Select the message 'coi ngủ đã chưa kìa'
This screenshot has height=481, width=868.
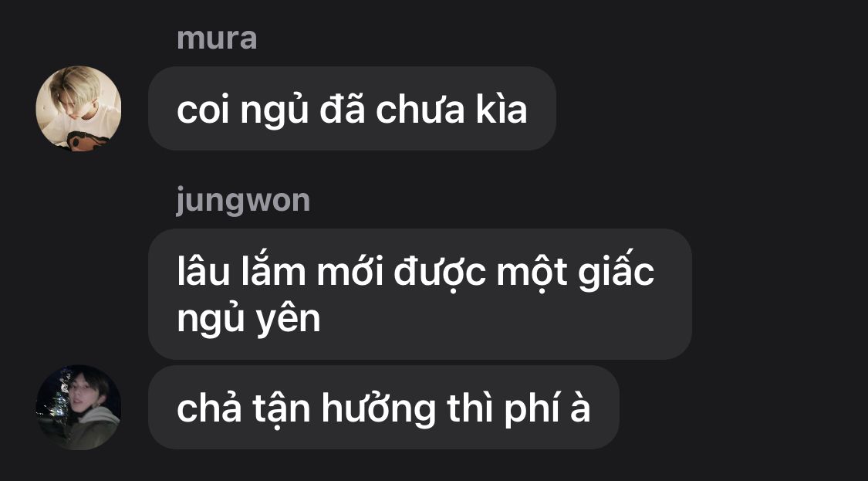[x=352, y=109]
